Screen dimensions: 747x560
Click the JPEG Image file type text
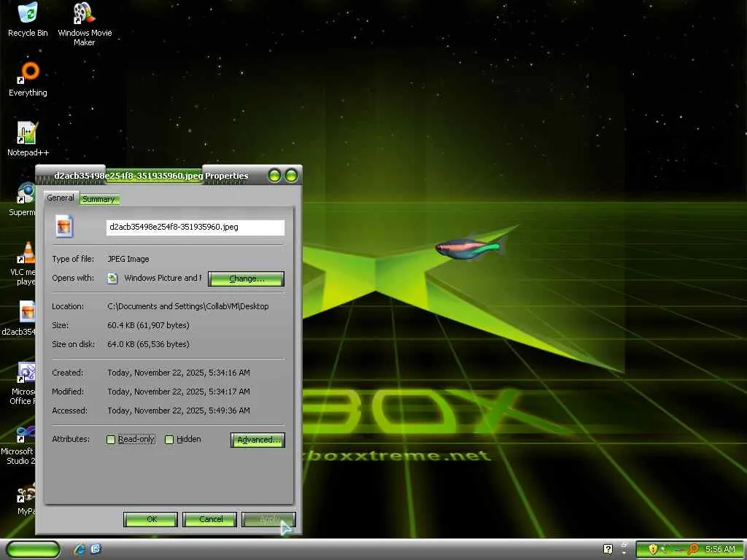(128, 259)
